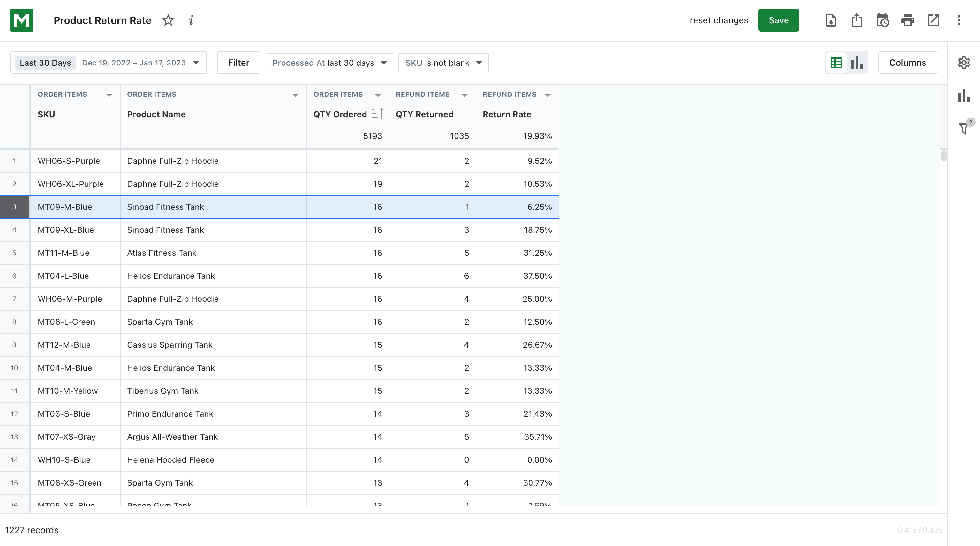
Task: Click total QTY Ordered value 5193
Action: [373, 136]
